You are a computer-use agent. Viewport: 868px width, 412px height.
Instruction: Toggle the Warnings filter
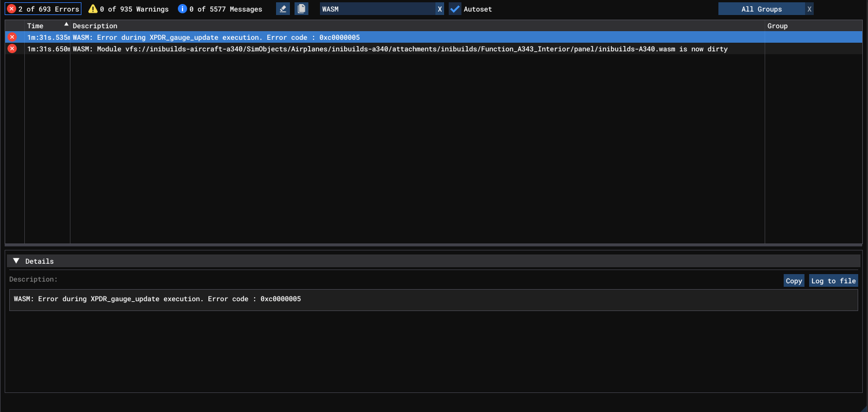pyautogui.click(x=128, y=9)
